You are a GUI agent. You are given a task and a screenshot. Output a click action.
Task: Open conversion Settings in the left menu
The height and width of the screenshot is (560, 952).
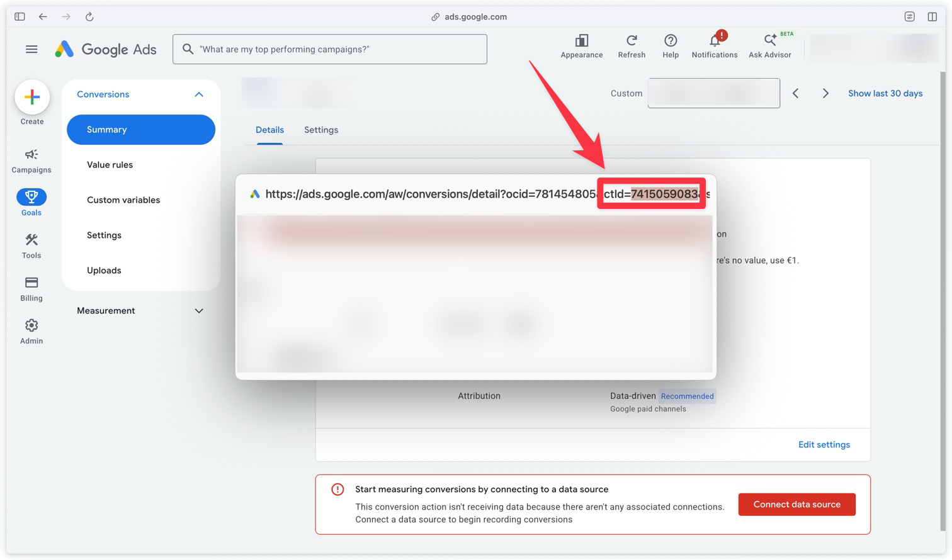(104, 235)
